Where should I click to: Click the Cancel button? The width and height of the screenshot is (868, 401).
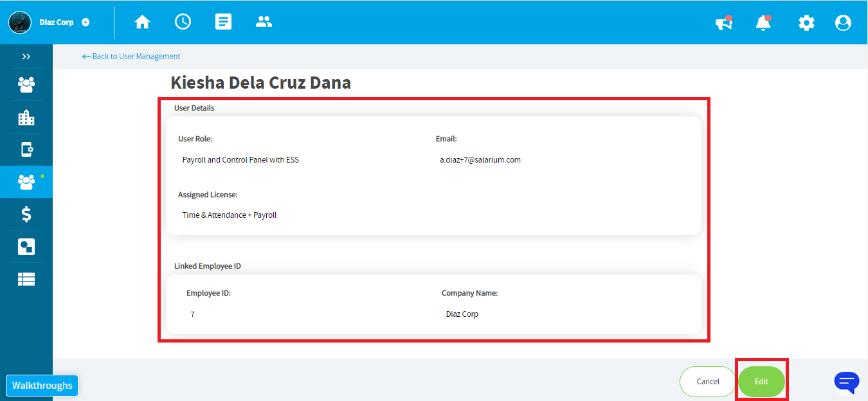click(708, 382)
